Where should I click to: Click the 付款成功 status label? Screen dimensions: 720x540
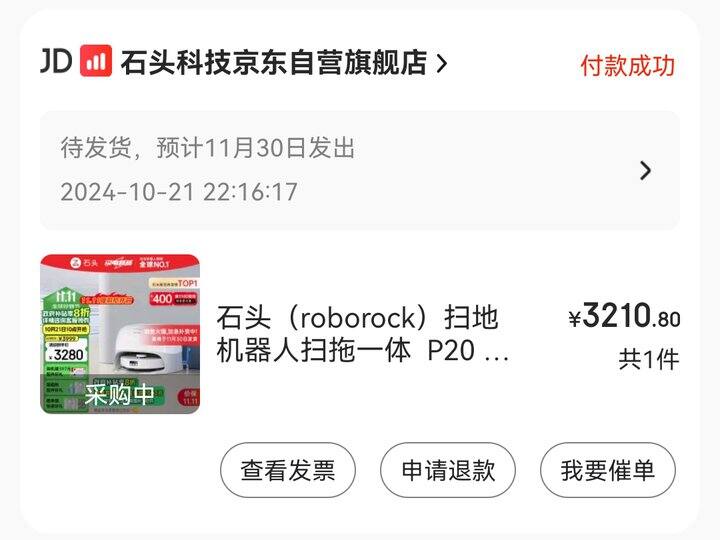(628, 65)
